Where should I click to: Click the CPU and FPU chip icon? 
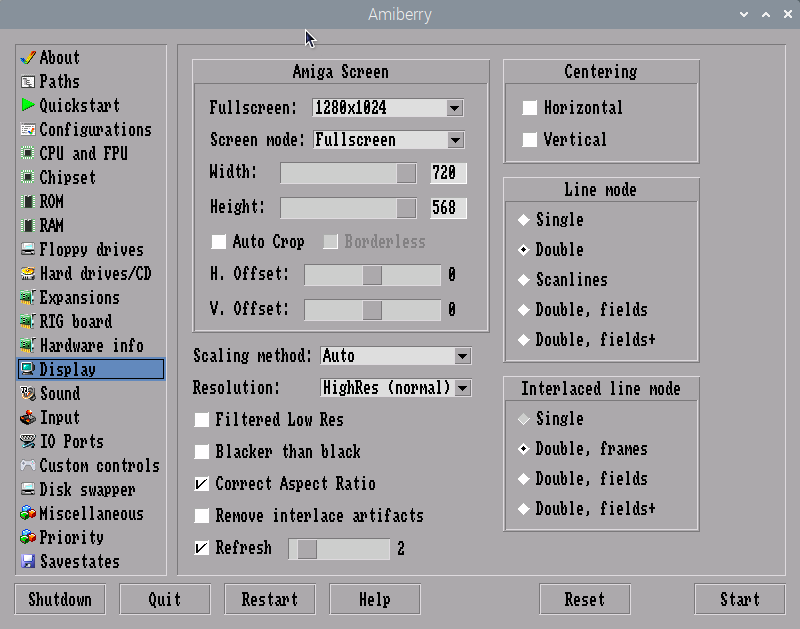tap(28, 154)
